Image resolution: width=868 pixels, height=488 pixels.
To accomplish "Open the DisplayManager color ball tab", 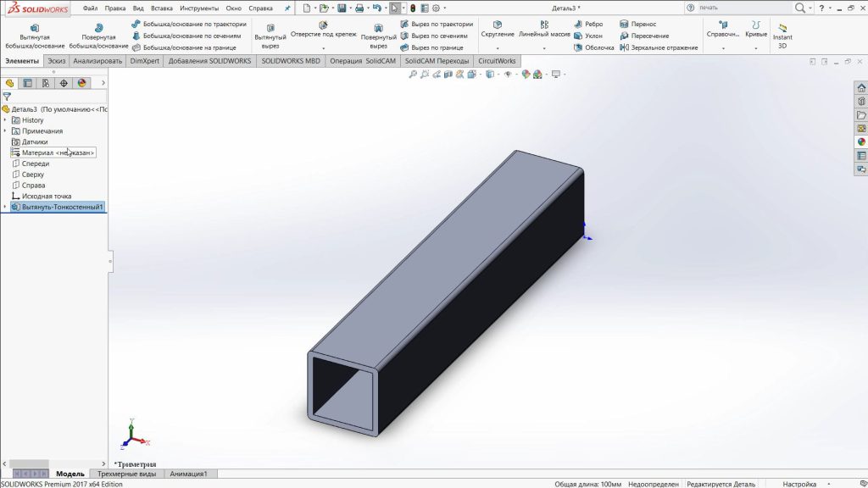I will point(82,83).
